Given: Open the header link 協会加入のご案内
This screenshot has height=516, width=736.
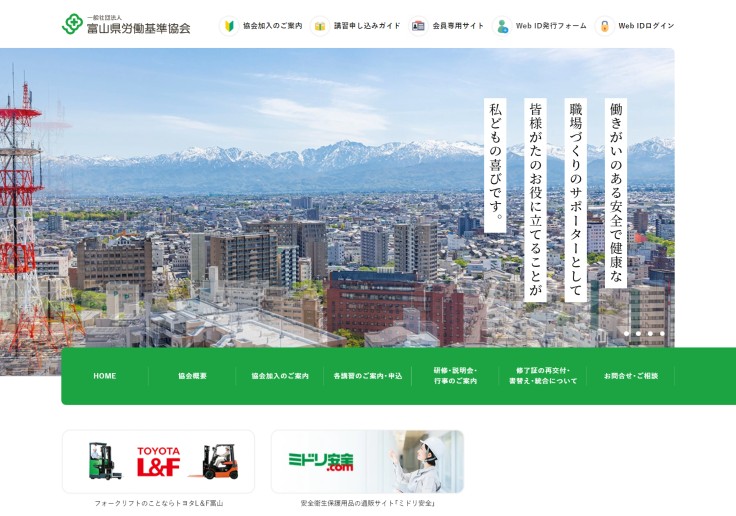Looking at the screenshot, I should (272, 26).
